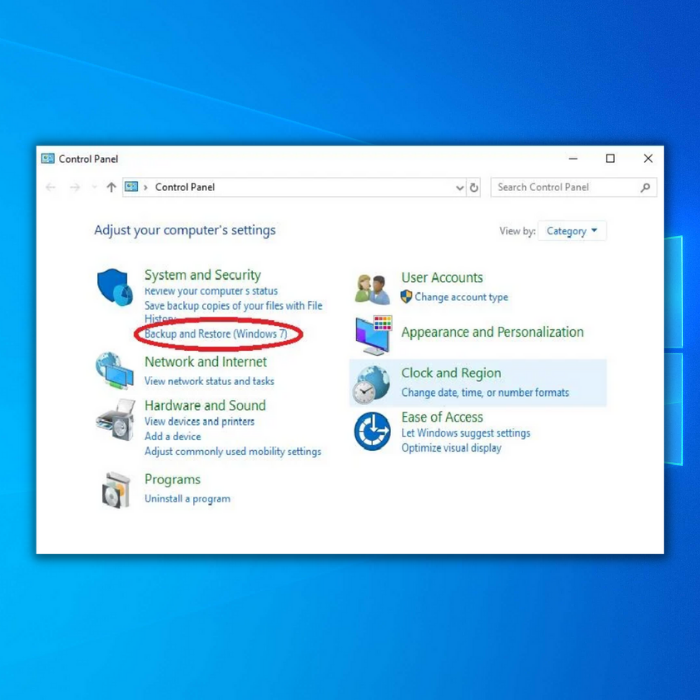The image size is (700, 700).
Task: Click the Search Control Panel field
Action: pos(573,188)
